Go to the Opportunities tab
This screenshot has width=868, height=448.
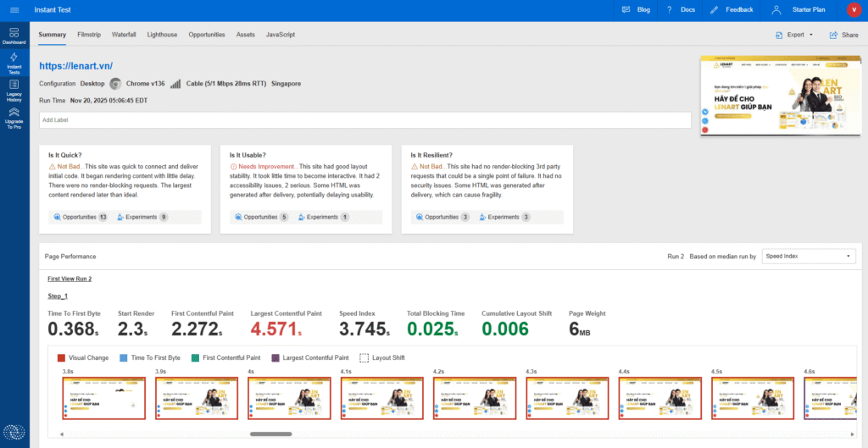pos(207,34)
